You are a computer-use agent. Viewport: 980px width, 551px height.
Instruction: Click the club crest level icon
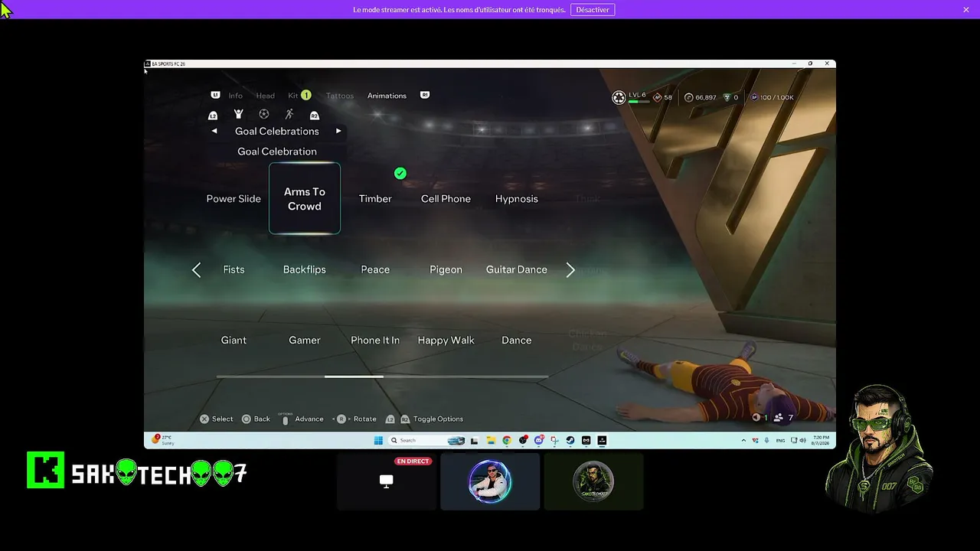point(619,97)
